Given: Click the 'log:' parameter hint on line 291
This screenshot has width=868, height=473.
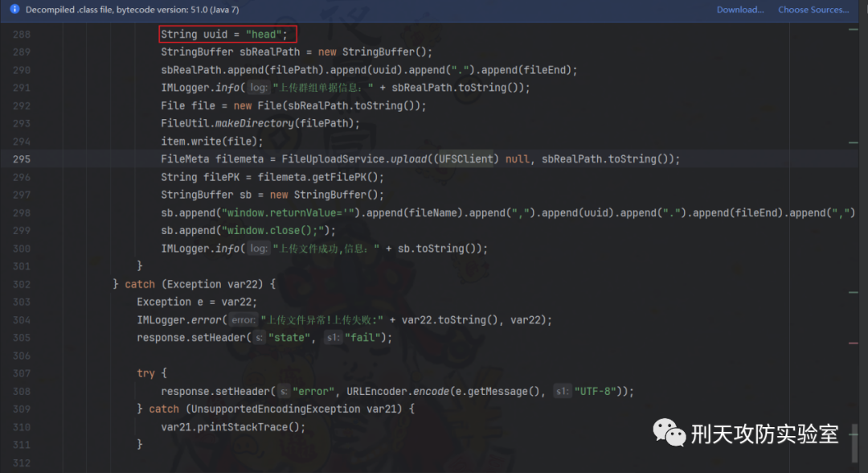Looking at the screenshot, I should coord(259,88).
